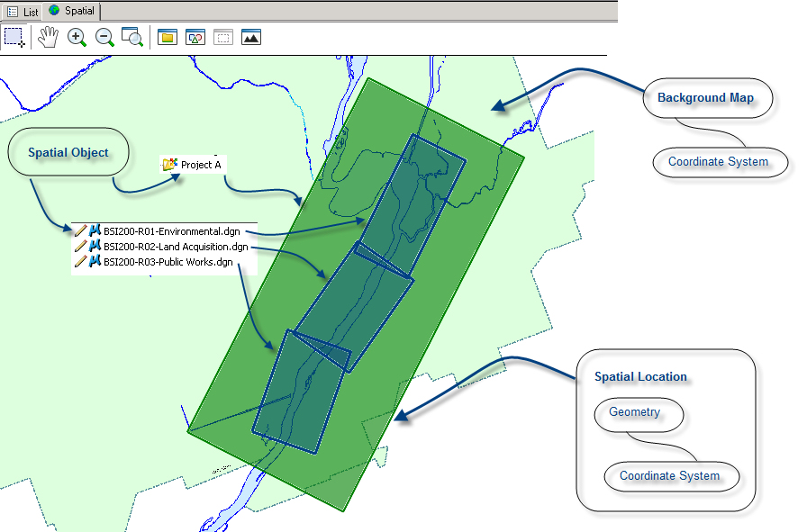The width and height of the screenshot is (807, 532).
Task: Select the rectangle selection tool
Action: click(14, 37)
